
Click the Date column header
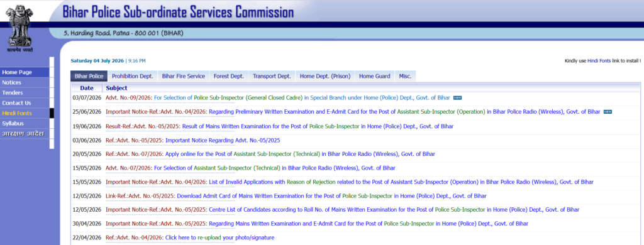(x=87, y=88)
